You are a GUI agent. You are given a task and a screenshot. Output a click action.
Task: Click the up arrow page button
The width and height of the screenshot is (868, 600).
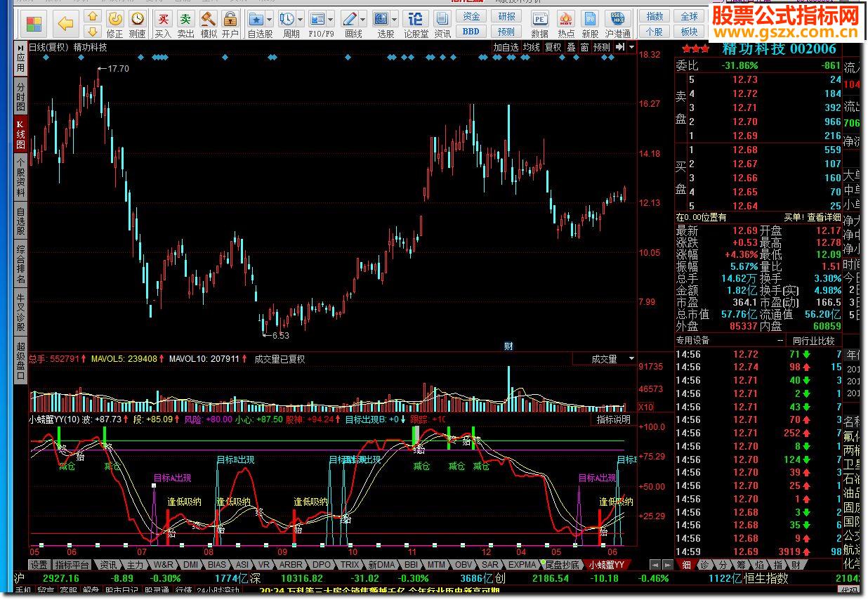pos(92,17)
